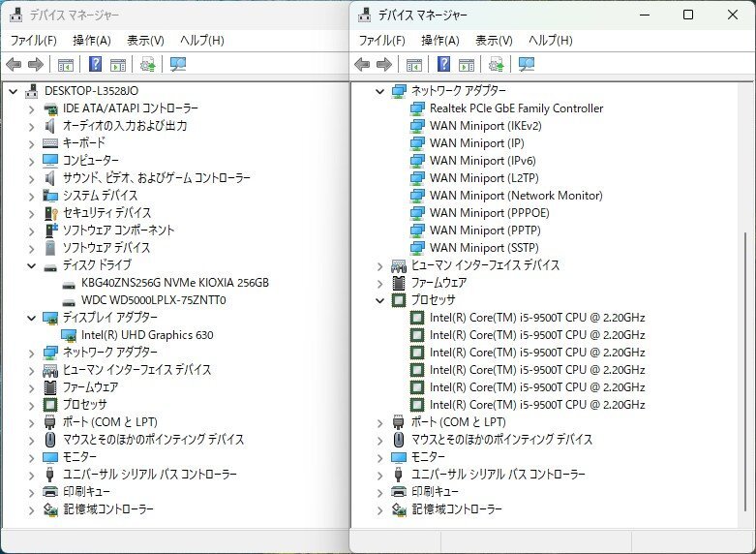Screen dimensions: 756x554
Task: Select WAN Miniport (L2TP) entry
Action: [484, 178]
